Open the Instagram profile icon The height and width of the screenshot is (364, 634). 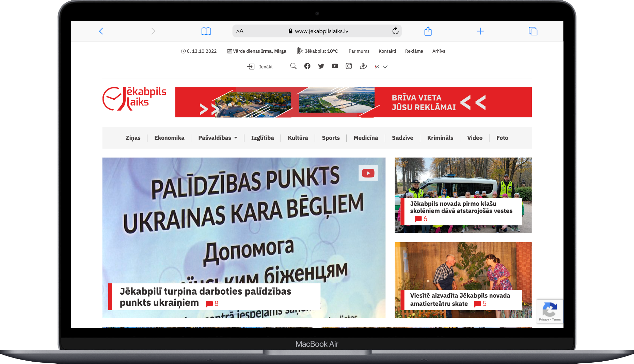coord(349,66)
